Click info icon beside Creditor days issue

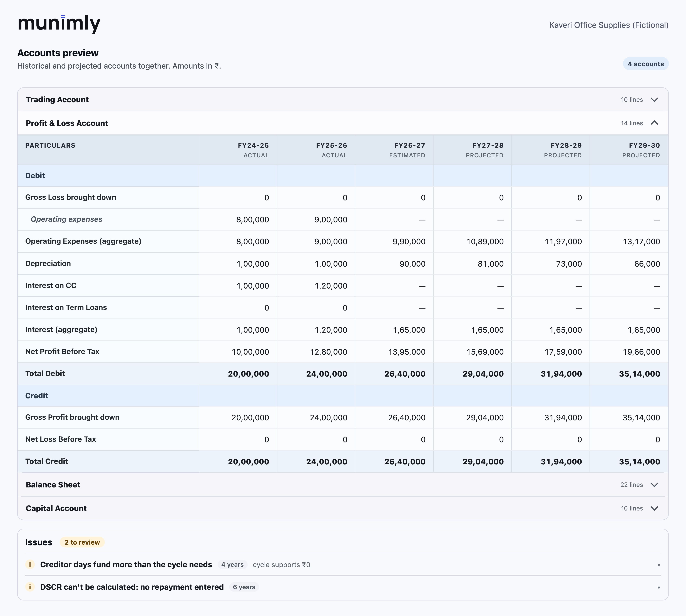(30, 564)
